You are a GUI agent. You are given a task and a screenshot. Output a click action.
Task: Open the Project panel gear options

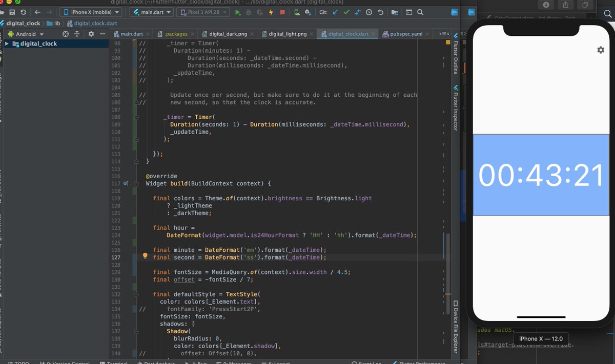click(x=91, y=34)
